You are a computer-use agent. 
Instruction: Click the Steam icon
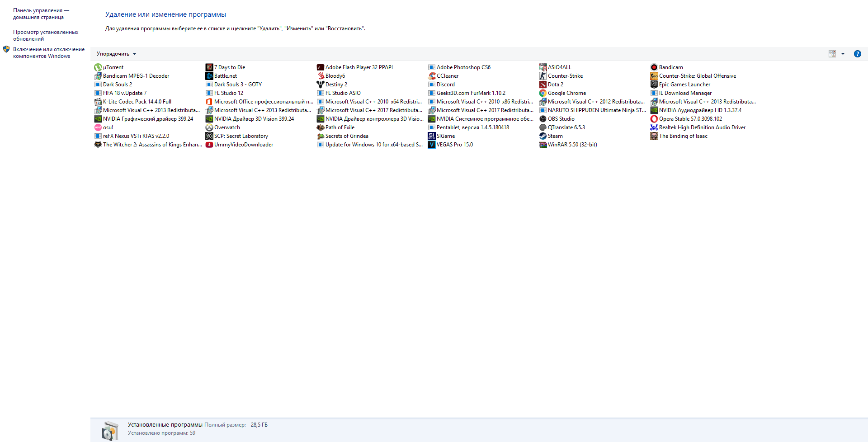(542, 136)
